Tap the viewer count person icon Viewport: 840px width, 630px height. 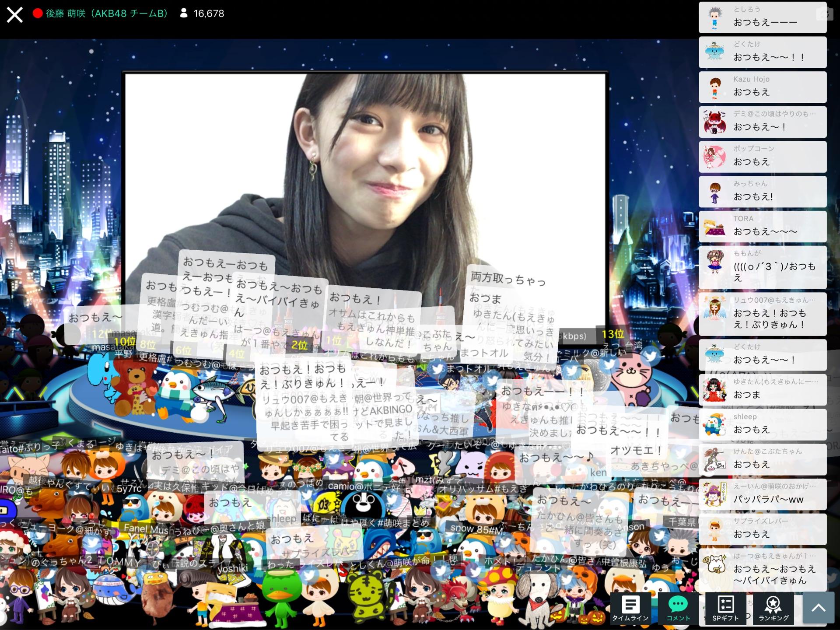point(184,14)
